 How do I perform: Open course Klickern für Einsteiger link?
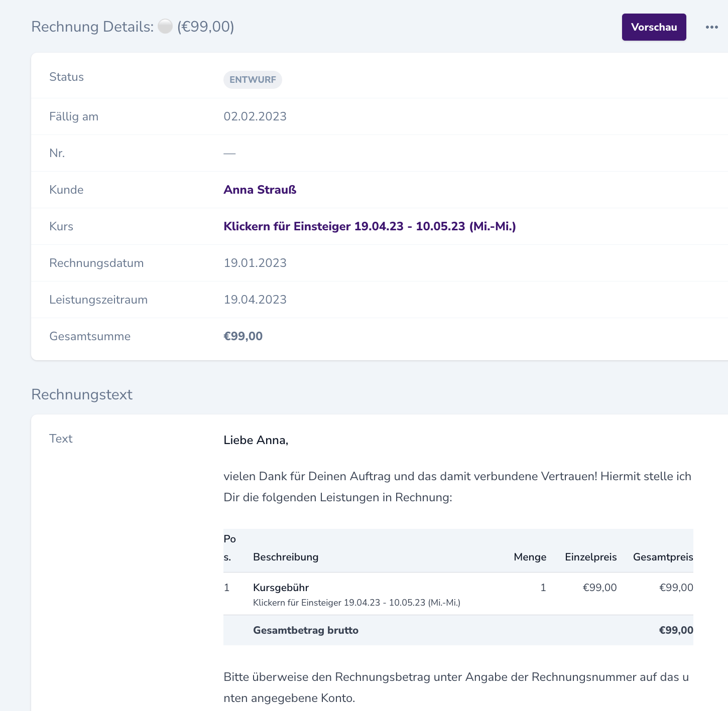pos(370,226)
